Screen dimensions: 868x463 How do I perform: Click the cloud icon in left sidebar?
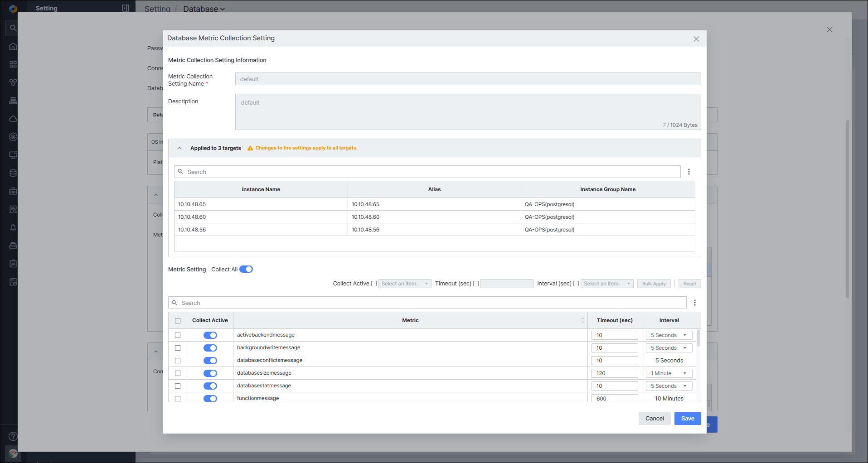coord(13,119)
